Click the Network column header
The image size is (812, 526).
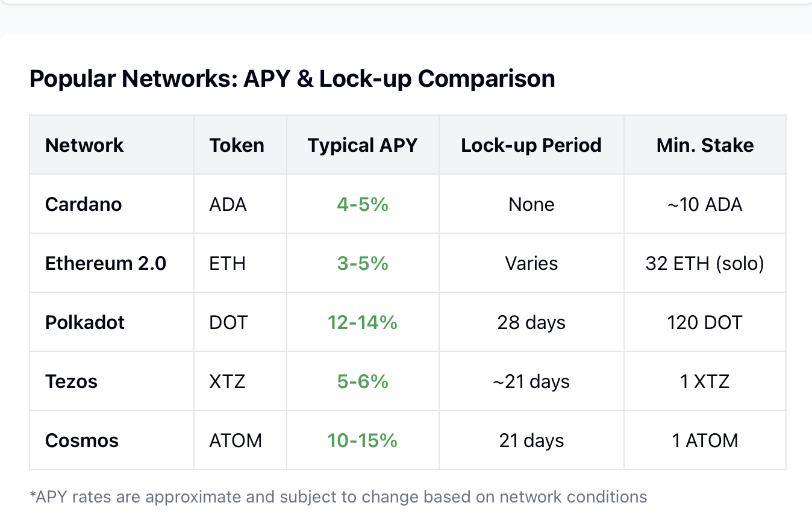(84, 145)
